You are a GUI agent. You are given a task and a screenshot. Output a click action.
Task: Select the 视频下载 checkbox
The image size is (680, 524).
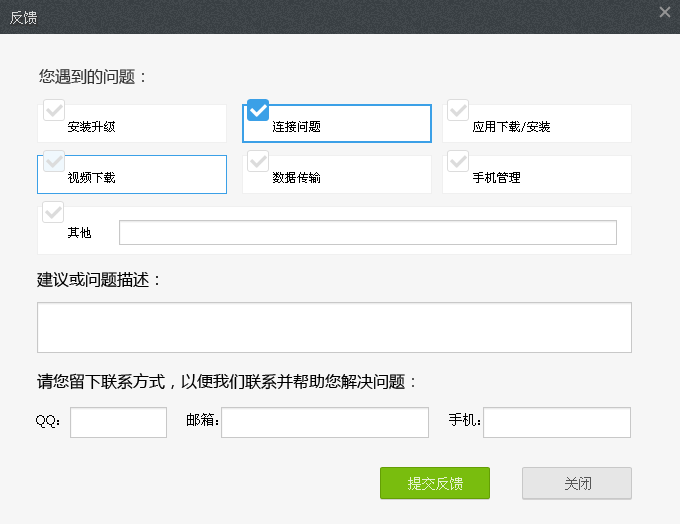pos(54,161)
